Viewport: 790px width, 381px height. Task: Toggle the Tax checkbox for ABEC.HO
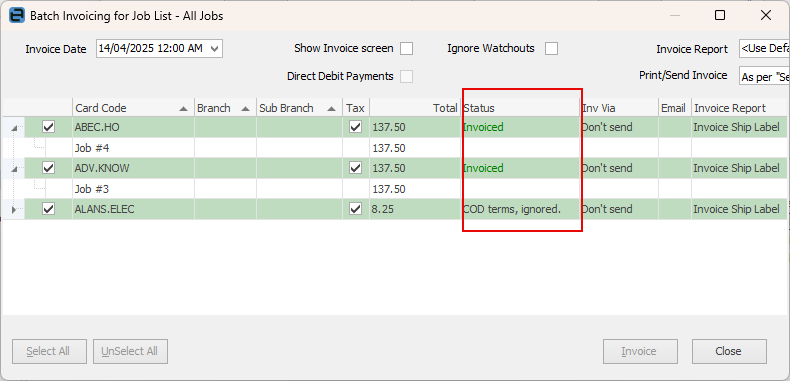pyautogui.click(x=356, y=127)
